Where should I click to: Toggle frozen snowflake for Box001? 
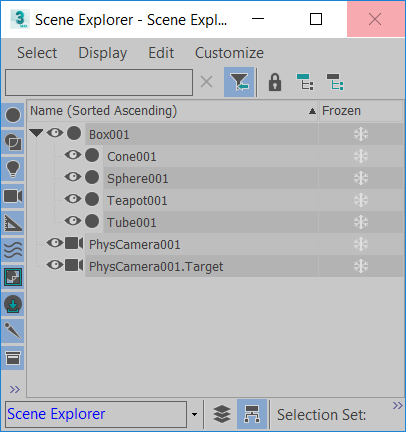tap(361, 134)
